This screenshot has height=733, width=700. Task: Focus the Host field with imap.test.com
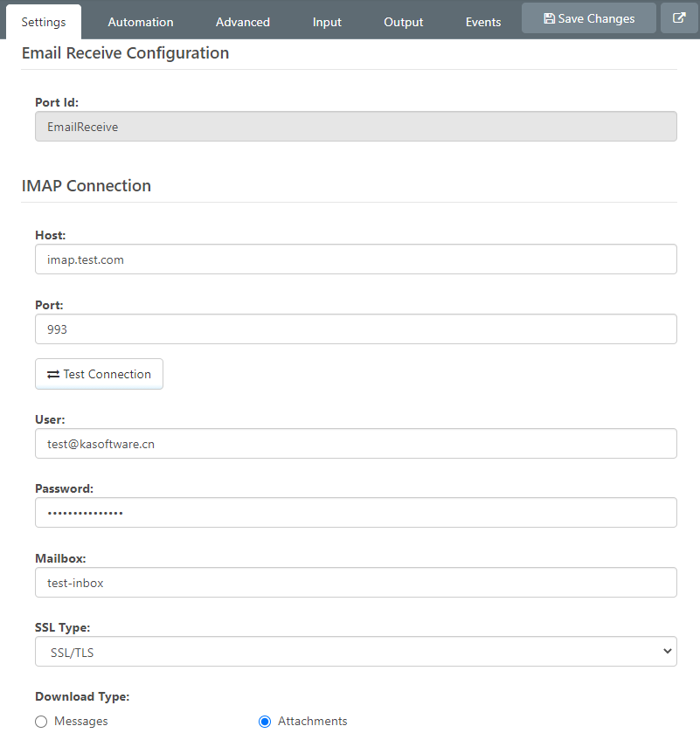(x=356, y=259)
